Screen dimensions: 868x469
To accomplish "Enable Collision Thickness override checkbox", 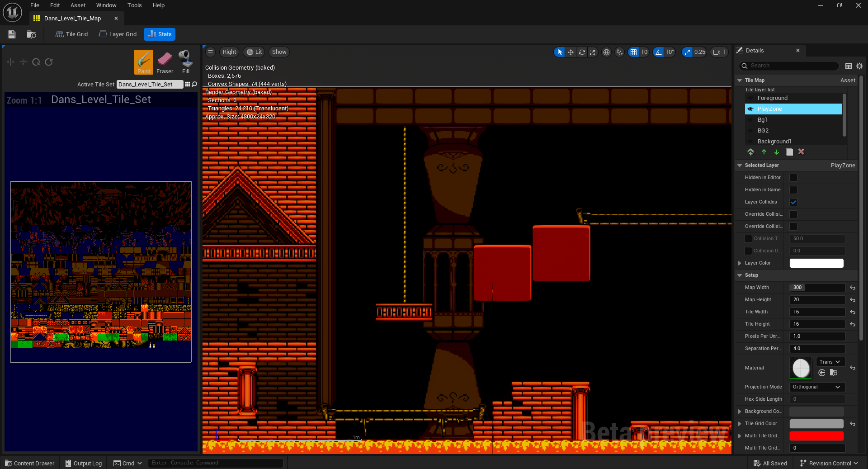I will (748, 239).
